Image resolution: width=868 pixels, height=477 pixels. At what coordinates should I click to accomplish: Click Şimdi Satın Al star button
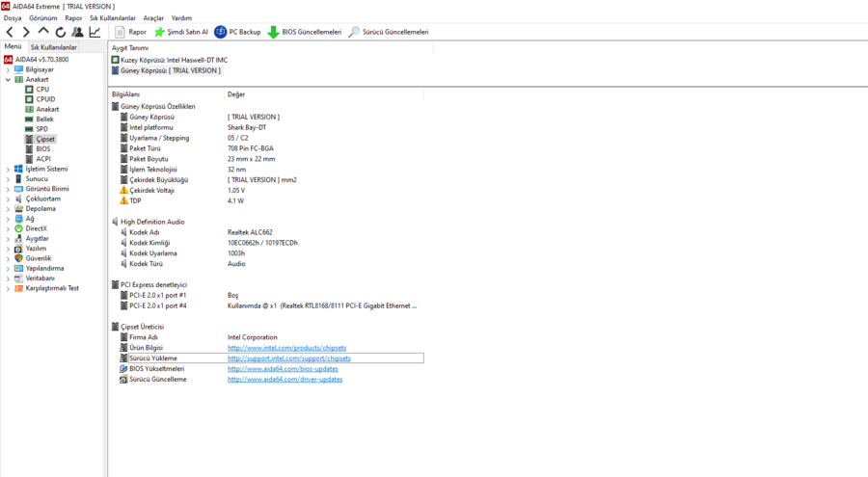point(181,32)
